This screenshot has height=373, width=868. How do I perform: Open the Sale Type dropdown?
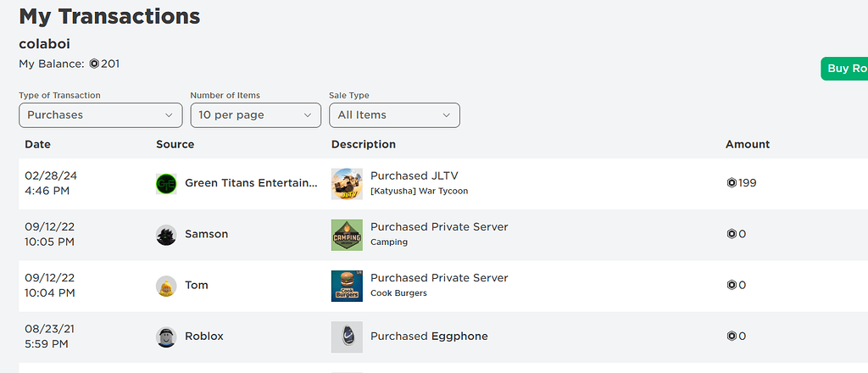coord(395,115)
